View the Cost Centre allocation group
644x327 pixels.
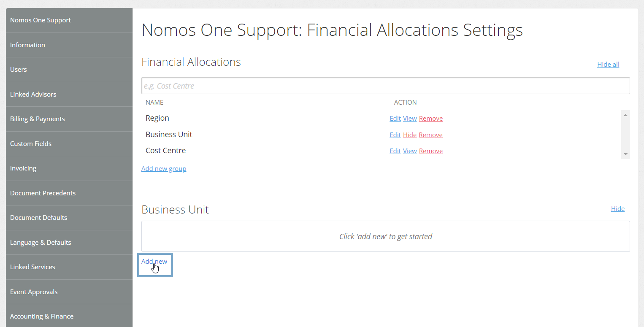(410, 151)
